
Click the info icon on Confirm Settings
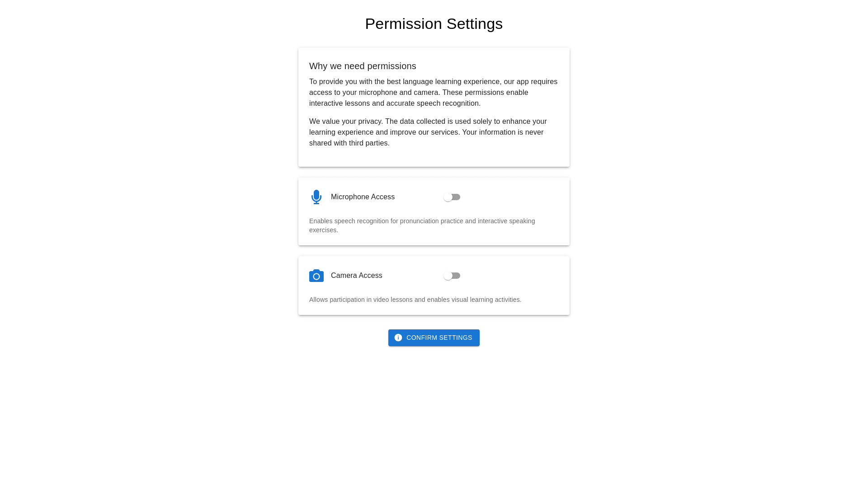(398, 338)
